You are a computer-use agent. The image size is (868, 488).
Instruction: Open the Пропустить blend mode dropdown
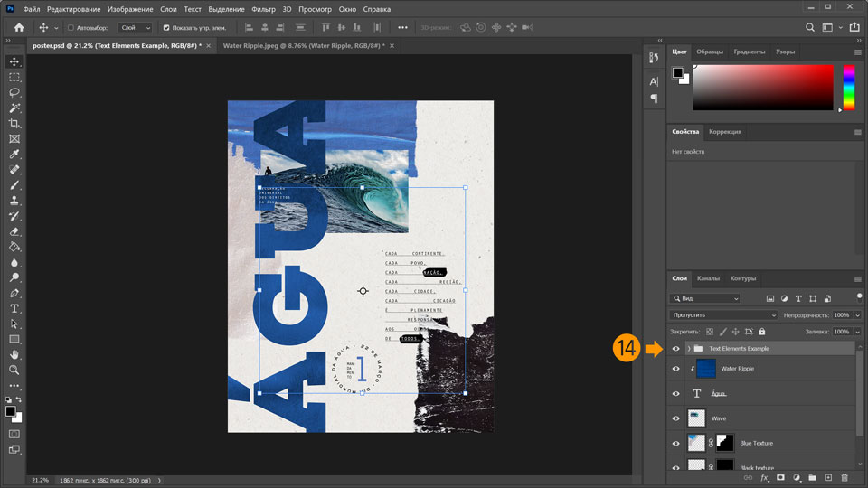click(722, 315)
